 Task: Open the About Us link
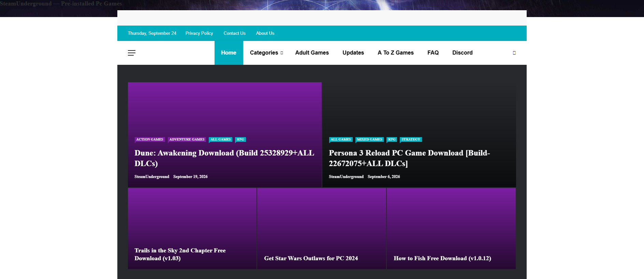coord(265,33)
